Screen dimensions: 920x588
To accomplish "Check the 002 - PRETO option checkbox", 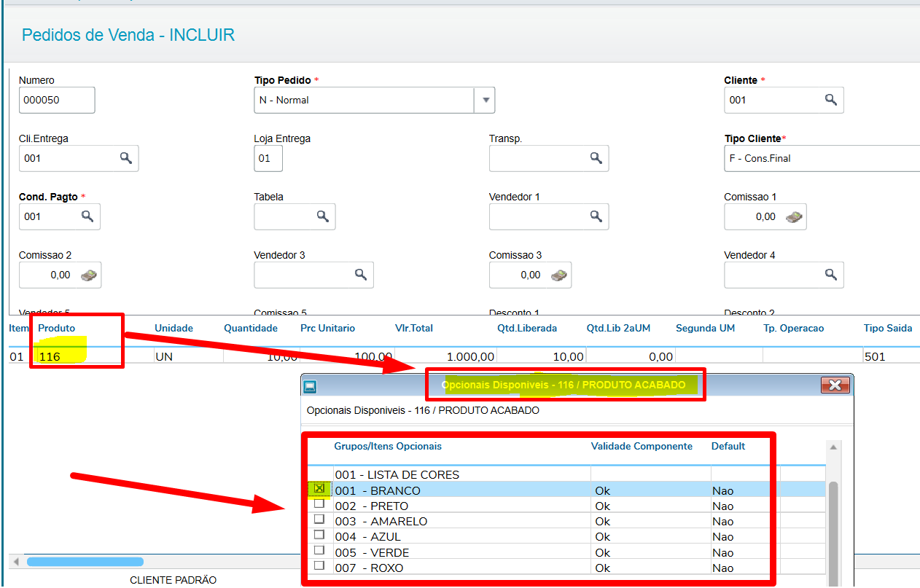I will (x=319, y=504).
